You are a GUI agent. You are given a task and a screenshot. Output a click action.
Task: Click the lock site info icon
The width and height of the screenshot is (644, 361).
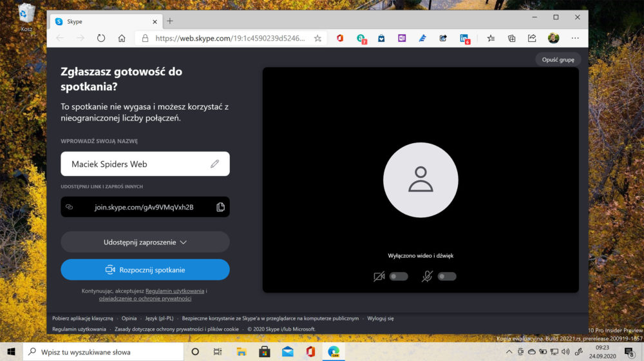[145, 38]
